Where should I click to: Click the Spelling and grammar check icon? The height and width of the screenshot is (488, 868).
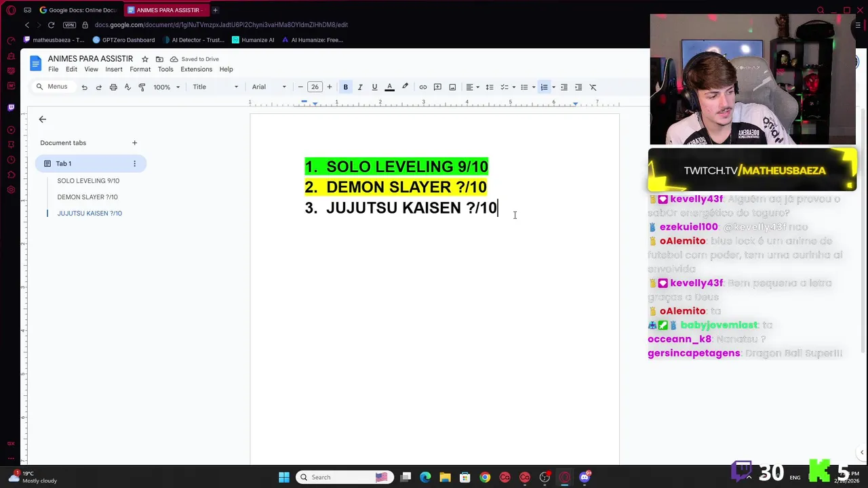[127, 87]
